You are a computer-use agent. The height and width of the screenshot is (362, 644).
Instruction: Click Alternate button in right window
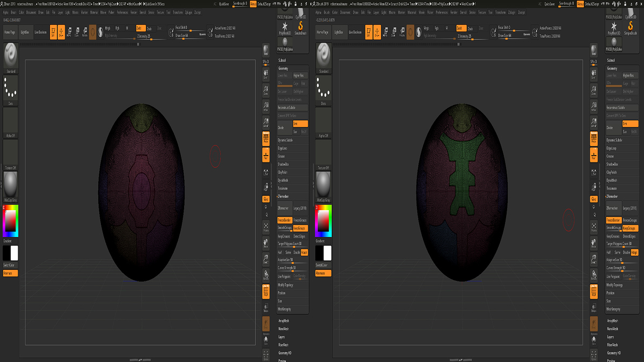324,273
